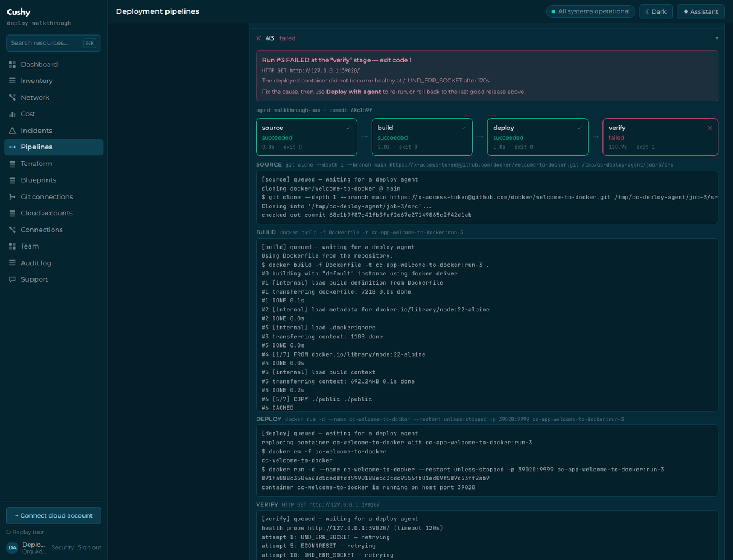Click Connect cloud account button
The width and height of the screenshot is (733, 560).
coord(54,515)
